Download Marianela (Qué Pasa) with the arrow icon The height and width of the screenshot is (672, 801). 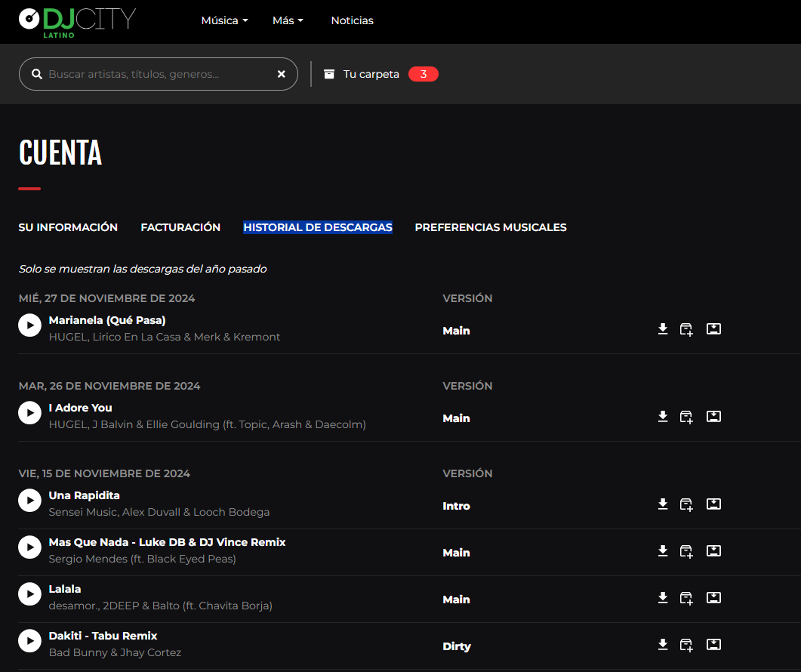[663, 329]
